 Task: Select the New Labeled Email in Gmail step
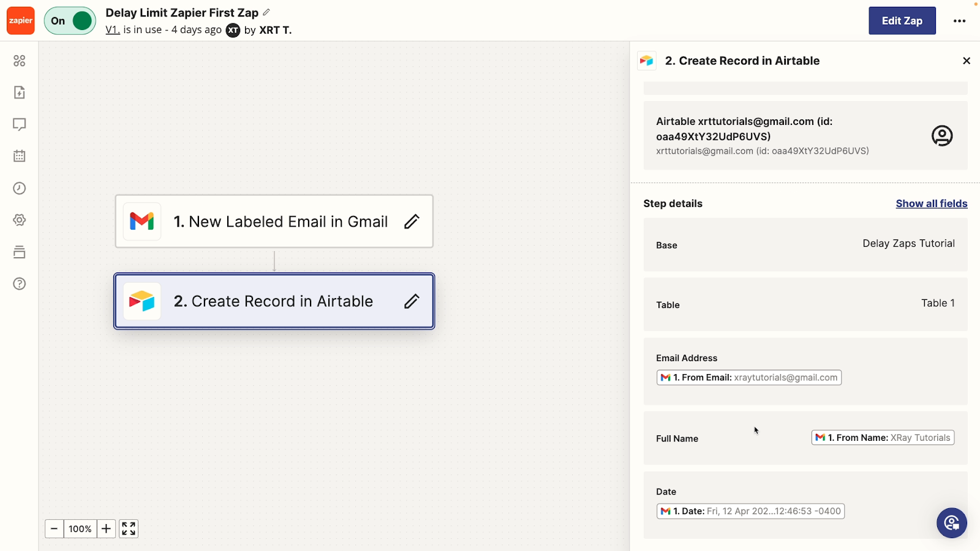point(274,222)
